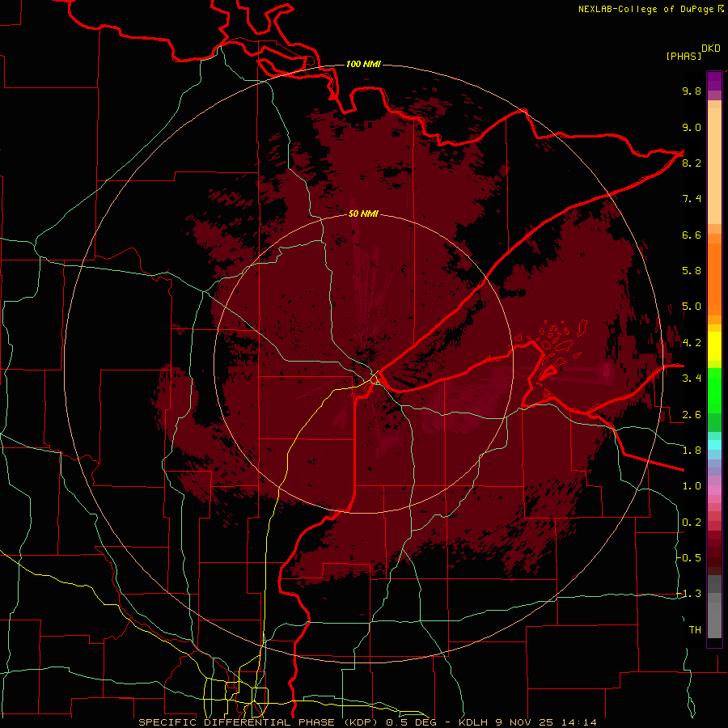This screenshot has height=728, width=728.
Task: Click the bright green color bar segment
Action: pyautogui.click(x=714, y=390)
